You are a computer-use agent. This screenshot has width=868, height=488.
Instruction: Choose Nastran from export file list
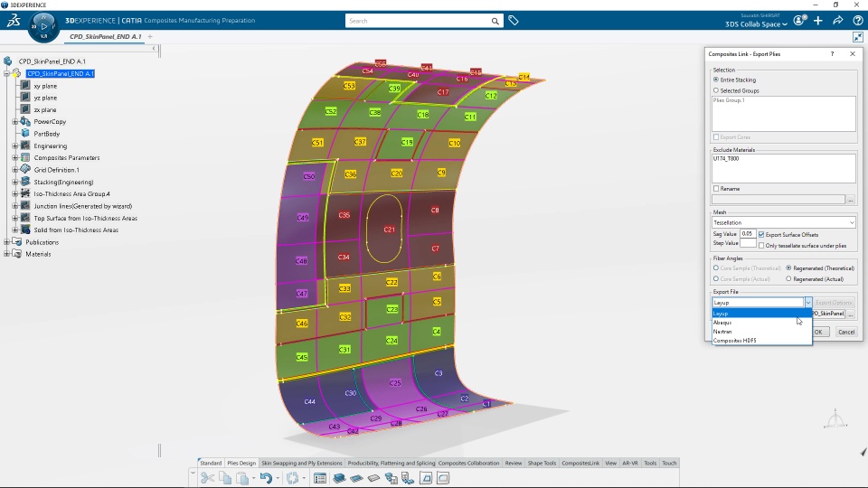tap(761, 332)
